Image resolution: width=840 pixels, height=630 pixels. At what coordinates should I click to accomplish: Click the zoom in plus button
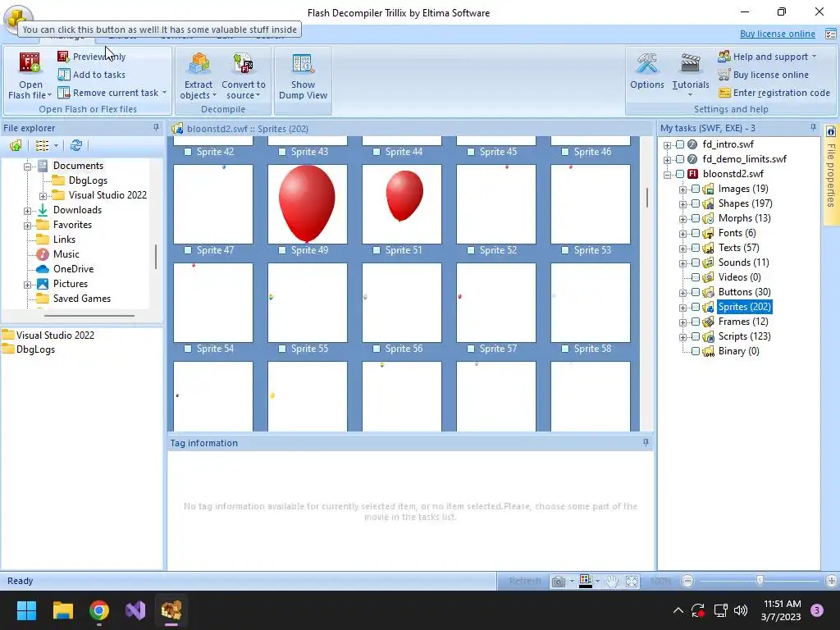[x=832, y=581]
